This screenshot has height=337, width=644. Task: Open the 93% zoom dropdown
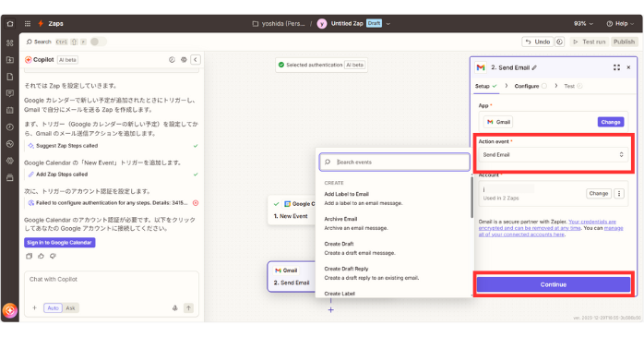(x=583, y=24)
